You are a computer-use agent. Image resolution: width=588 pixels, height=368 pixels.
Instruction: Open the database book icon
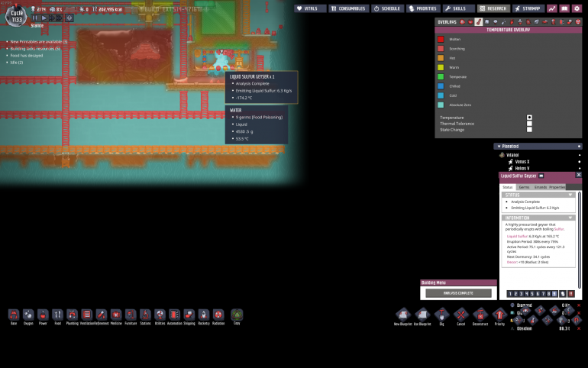(564, 8)
